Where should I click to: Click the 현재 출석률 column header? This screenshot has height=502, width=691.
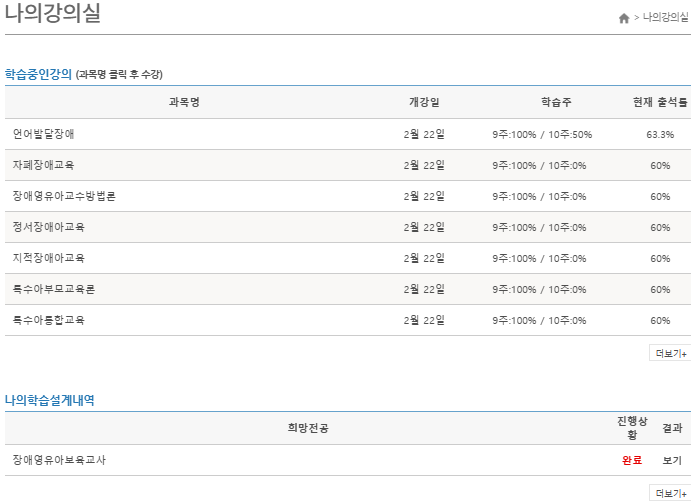660,102
